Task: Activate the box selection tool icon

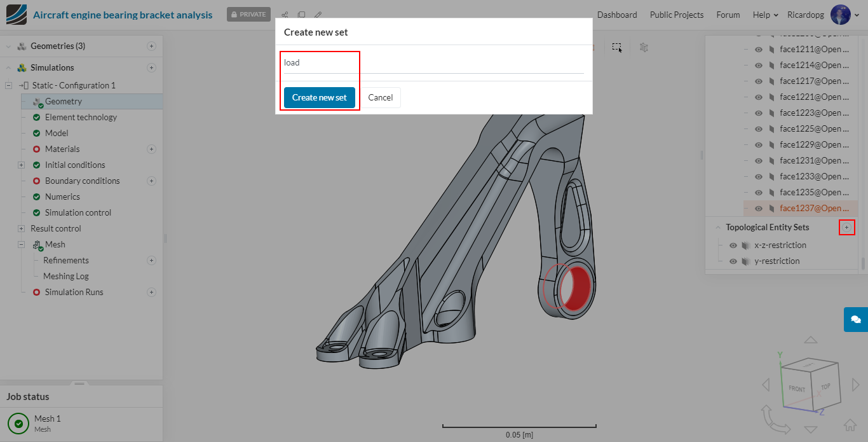Action: click(x=617, y=48)
